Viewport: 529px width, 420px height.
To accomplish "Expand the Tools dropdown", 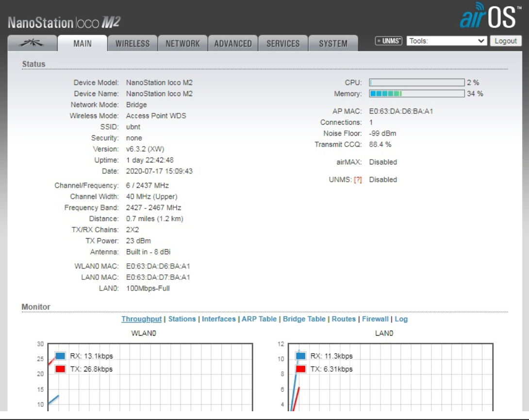I will click(446, 41).
